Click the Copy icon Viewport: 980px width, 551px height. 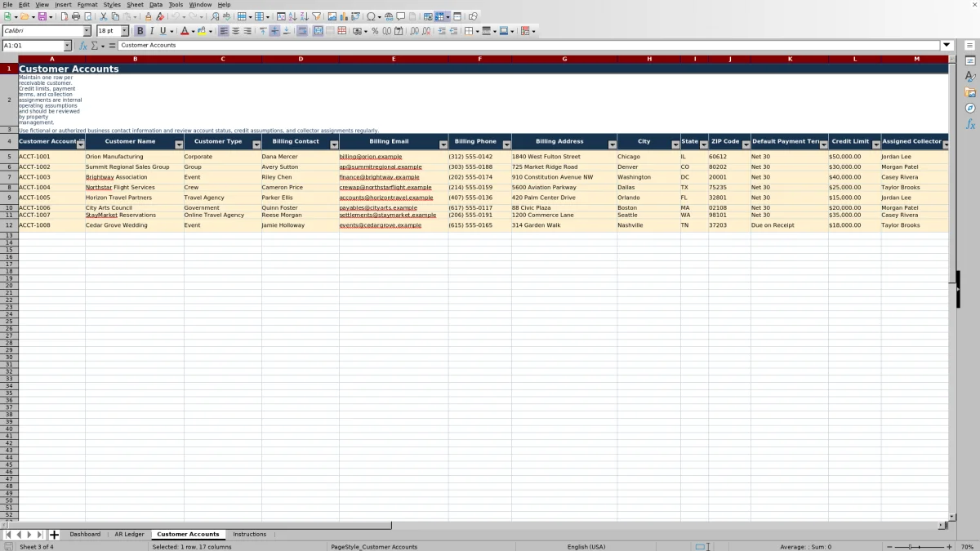pos(115,16)
